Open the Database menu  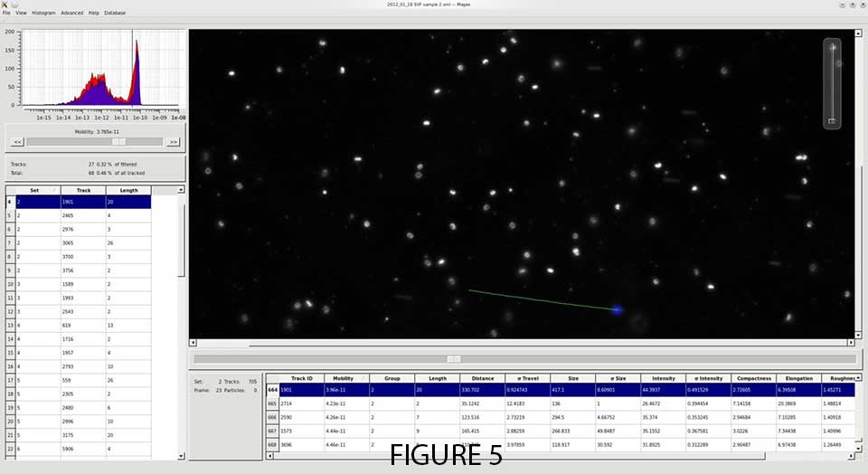coord(115,13)
